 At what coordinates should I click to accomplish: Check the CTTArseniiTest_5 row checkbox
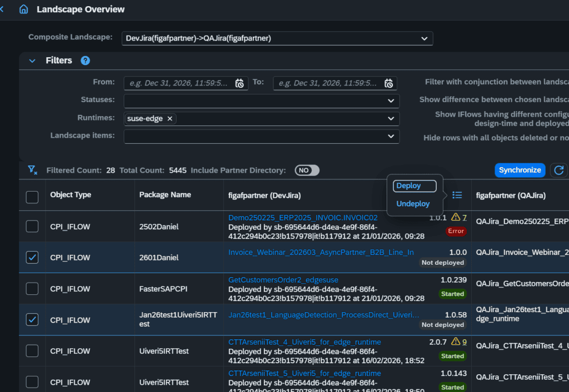coord(32,382)
